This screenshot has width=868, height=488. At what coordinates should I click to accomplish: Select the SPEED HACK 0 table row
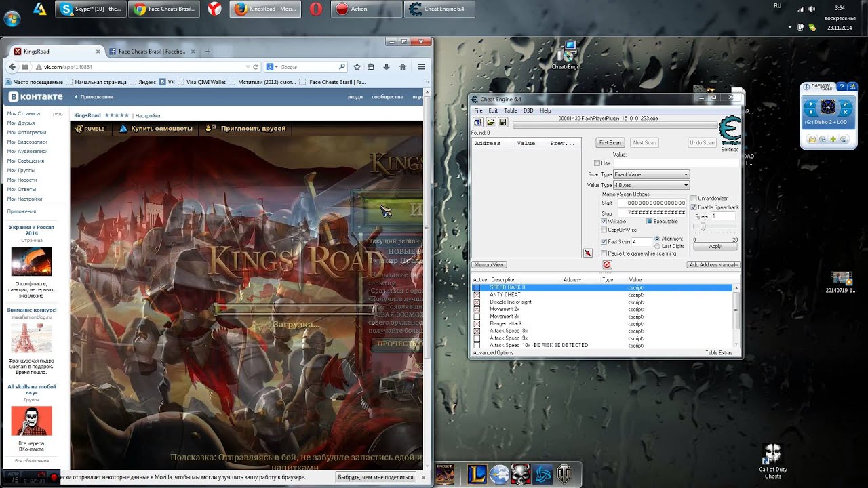coord(602,288)
